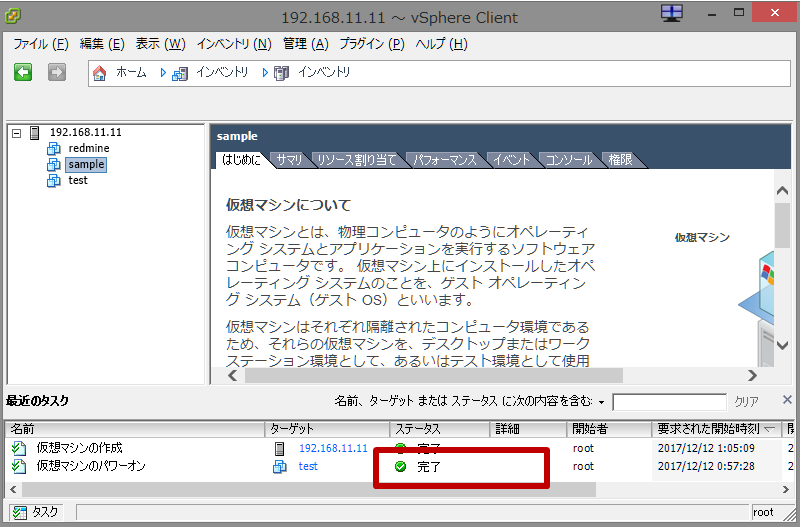Click task list scroll right arrow

(786, 490)
